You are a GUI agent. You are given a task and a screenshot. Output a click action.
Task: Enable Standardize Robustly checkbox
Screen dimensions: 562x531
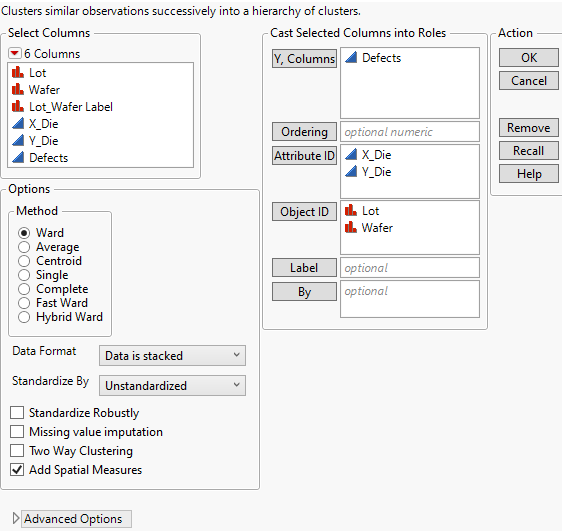pyautogui.click(x=17, y=413)
